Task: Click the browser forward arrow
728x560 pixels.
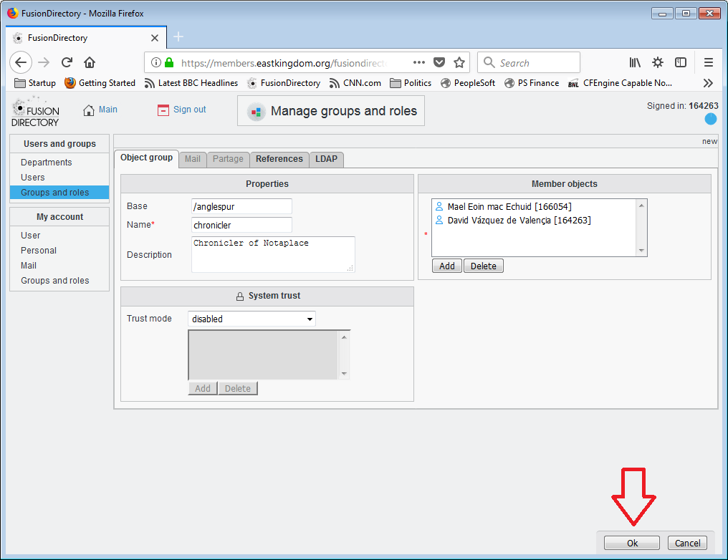Action: 44,62
